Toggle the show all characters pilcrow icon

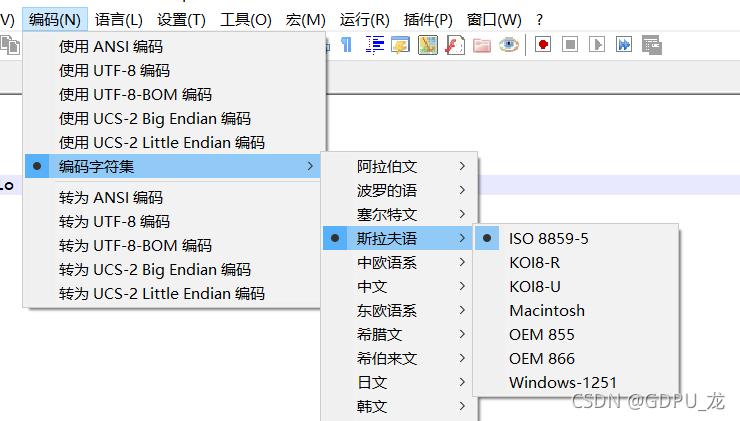coord(346,45)
